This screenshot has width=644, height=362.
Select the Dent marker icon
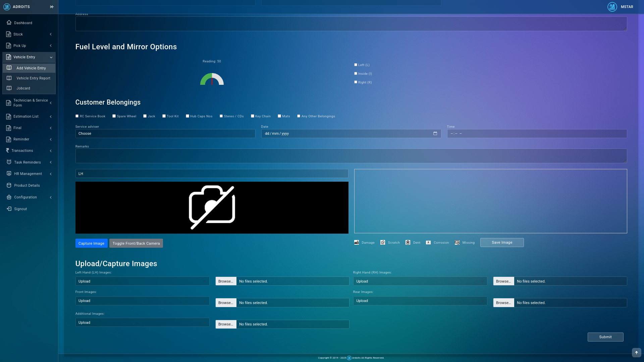[408, 242]
